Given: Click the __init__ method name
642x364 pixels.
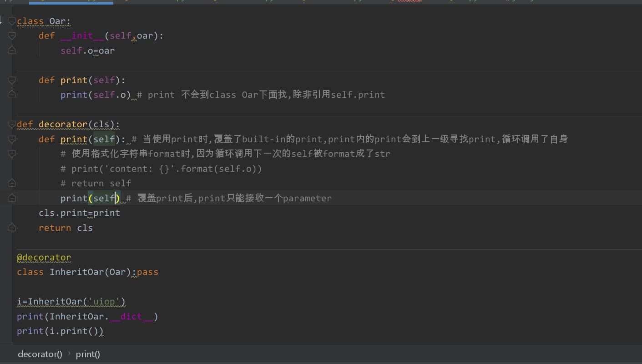Looking at the screenshot, I should click(x=82, y=36).
